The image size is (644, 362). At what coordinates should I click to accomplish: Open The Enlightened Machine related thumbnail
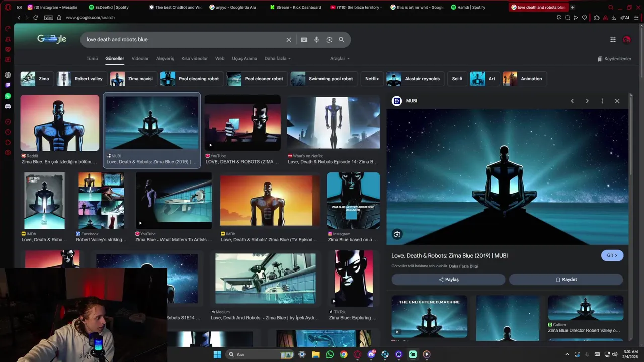point(429,317)
